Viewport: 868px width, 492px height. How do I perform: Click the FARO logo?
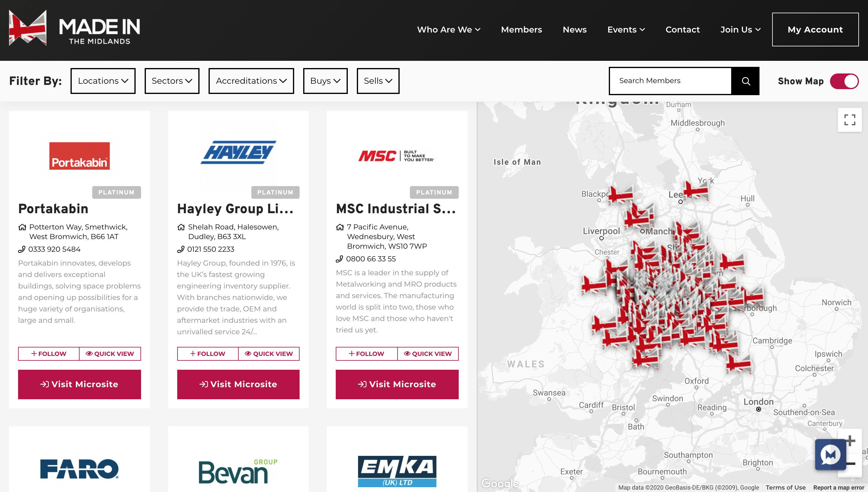[x=80, y=469]
